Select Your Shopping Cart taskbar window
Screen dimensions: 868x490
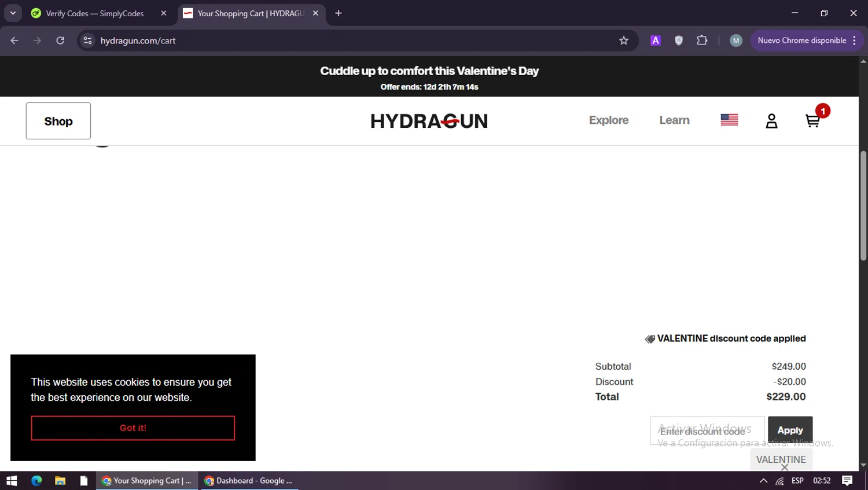point(146,481)
